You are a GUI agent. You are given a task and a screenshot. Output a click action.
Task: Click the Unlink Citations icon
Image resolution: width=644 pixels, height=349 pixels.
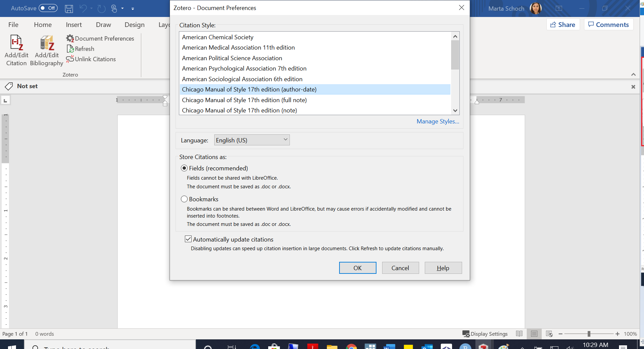click(70, 59)
